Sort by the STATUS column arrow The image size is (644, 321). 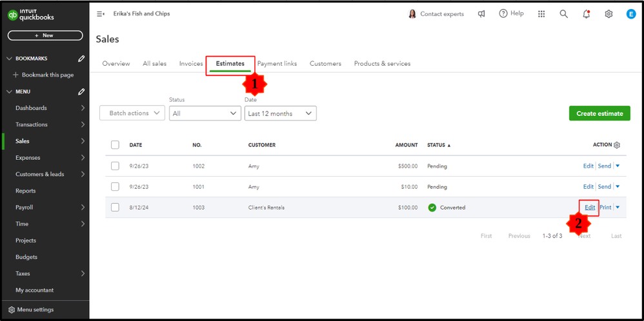click(x=448, y=145)
